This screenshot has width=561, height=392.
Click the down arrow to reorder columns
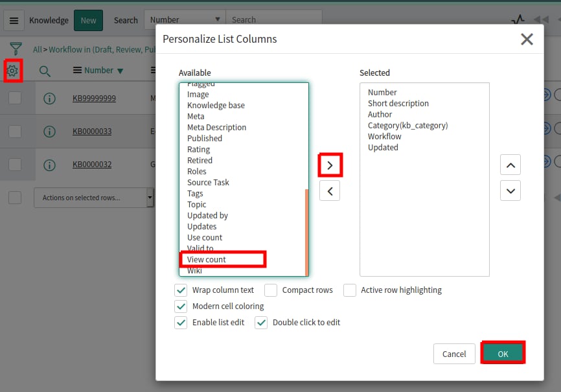[510, 190]
